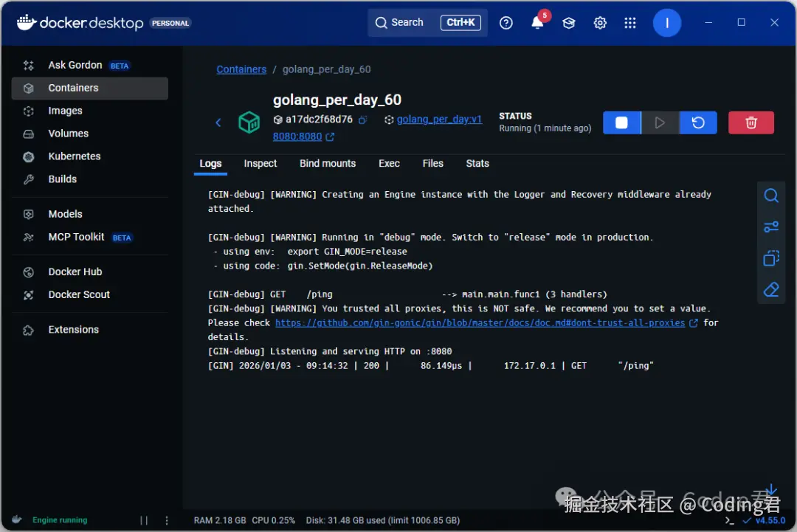Restart the container

698,122
